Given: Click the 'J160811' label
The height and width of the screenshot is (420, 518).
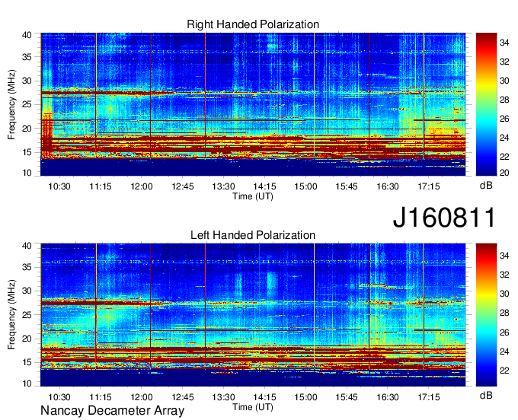Looking at the screenshot, I should 444,218.
